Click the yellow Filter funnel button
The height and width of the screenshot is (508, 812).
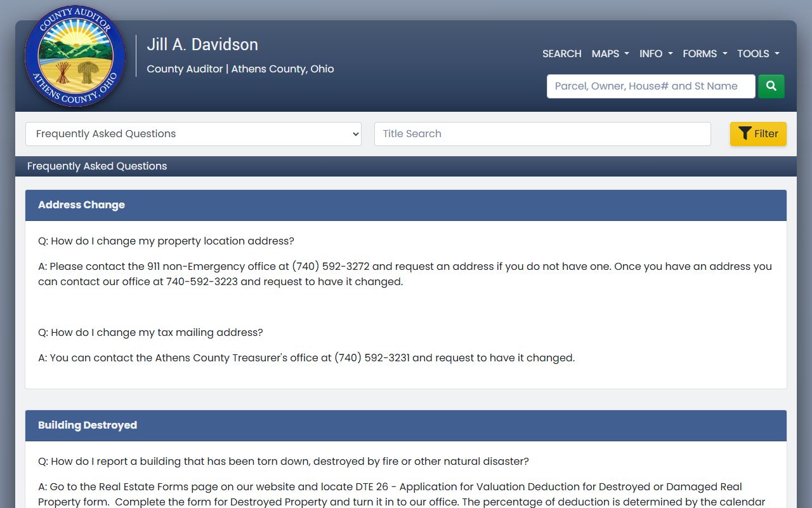pyautogui.click(x=758, y=134)
